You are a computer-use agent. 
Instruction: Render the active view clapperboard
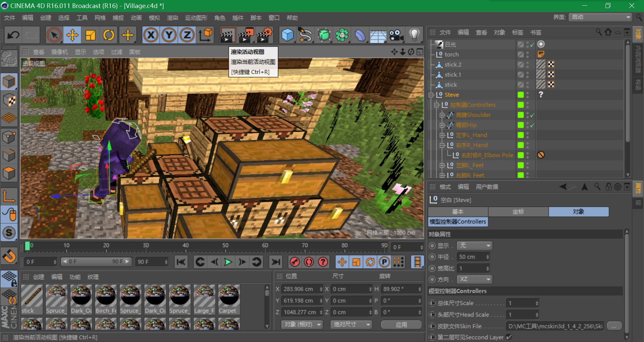pos(227,35)
